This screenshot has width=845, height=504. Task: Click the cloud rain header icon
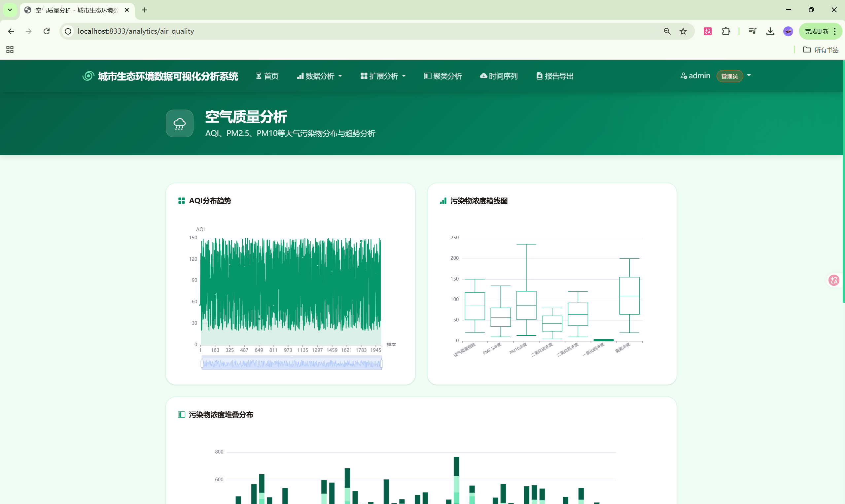pos(179,123)
